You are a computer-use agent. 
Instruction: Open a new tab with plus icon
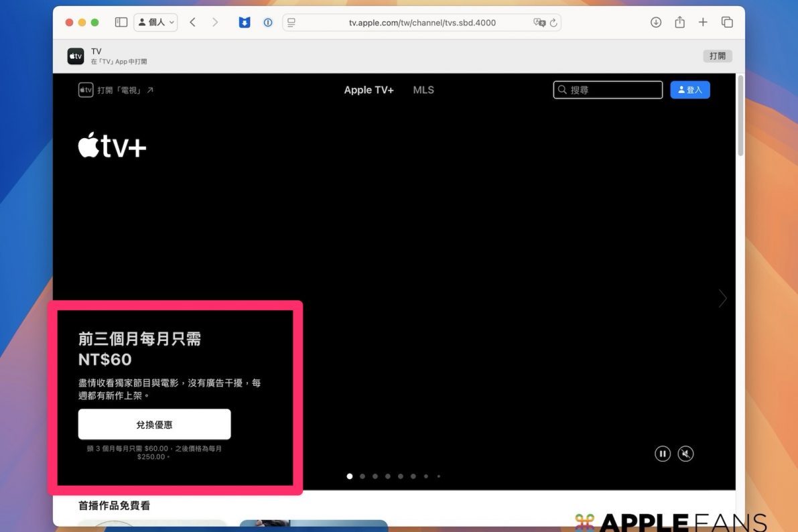pos(703,22)
